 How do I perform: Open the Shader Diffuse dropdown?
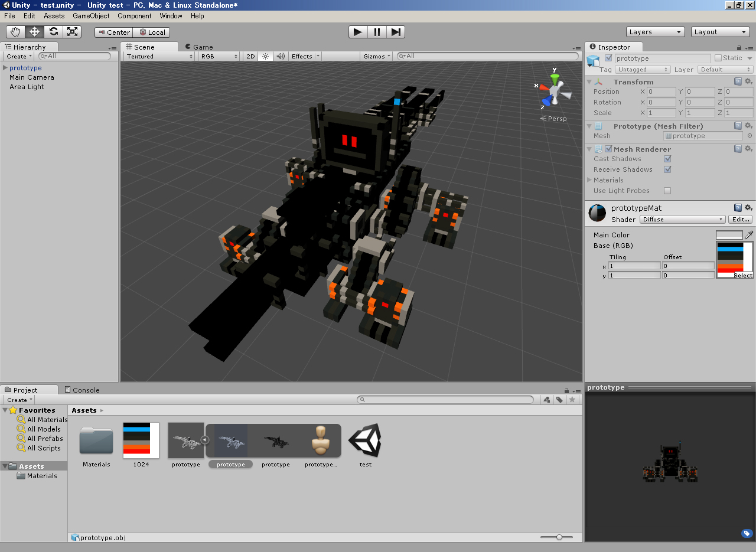pos(682,219)
